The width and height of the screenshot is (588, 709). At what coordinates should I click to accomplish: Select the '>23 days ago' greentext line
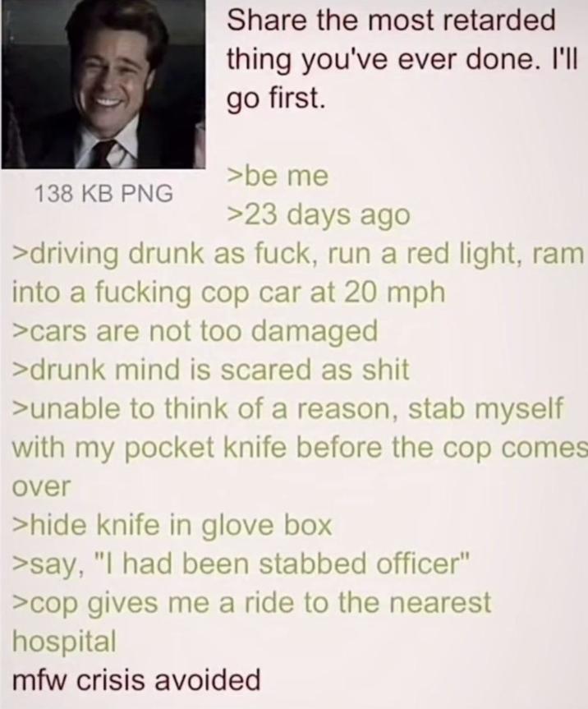coord(319,216)
